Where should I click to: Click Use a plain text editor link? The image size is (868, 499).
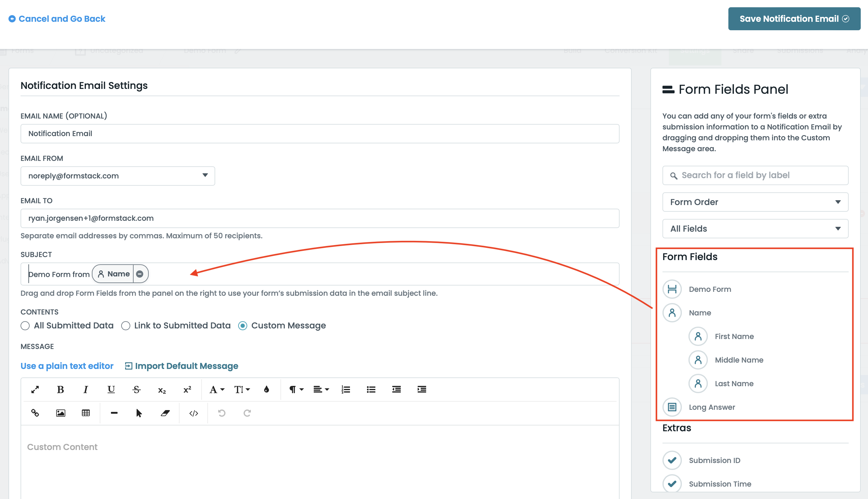click(67, 366)
